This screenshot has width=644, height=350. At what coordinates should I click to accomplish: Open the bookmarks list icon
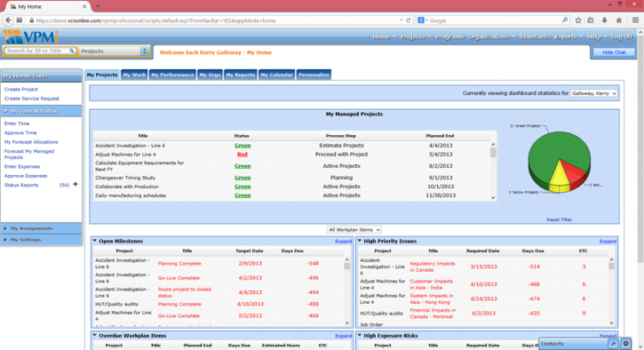(591, 20)
